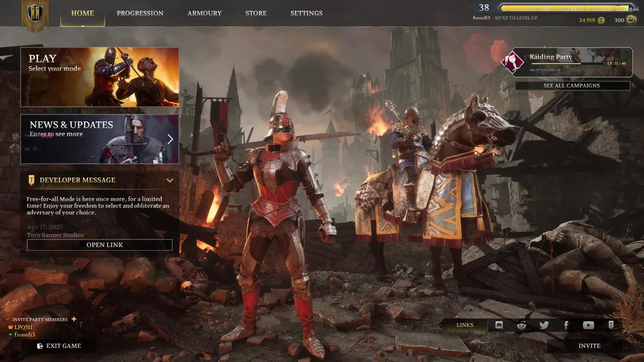Open the Settings tab
Screen dimensions: 644x362
[306, 13]
